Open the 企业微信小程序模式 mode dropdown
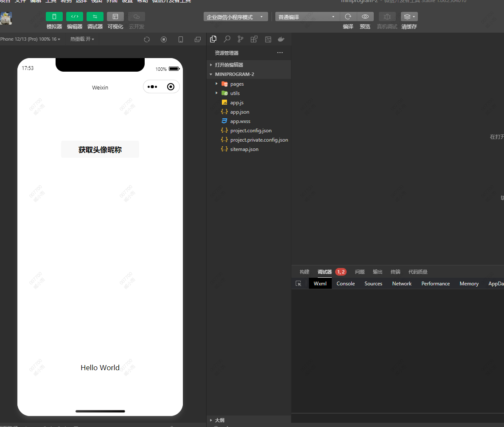This screenshot has width=504, height=427. pyautogui.click(x=235, y=17)
